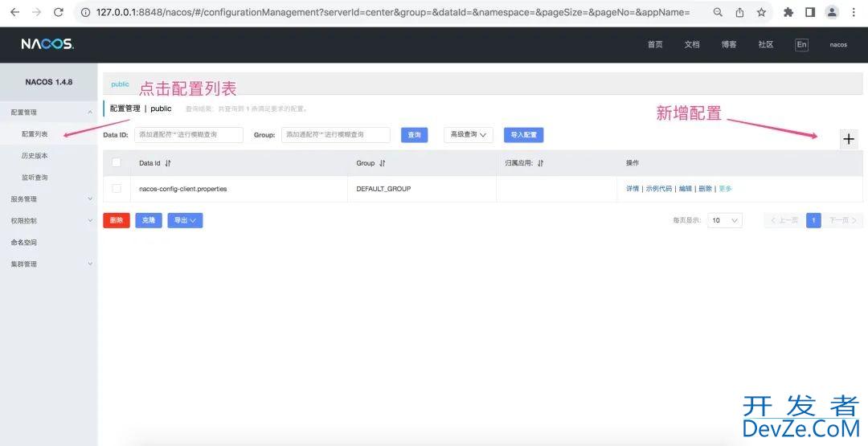This screenshot has width=868, height=446.
Task: Click the NACOS logo
Action: click(x=47, y=44)
